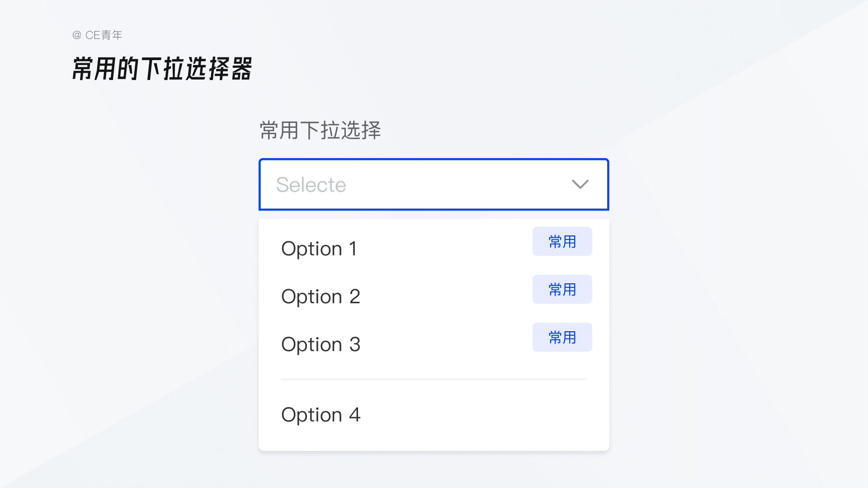This screenshot has width=868, height=488.
Task: Click 常用 at the start of the bold title
Action: (94, 69)
